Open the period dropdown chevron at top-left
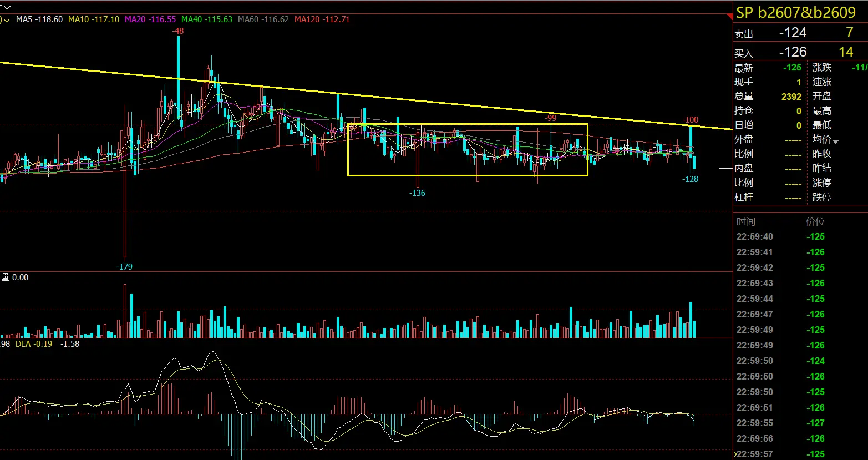The height and width of the screenshot is (460, 868). click(8, 7)
